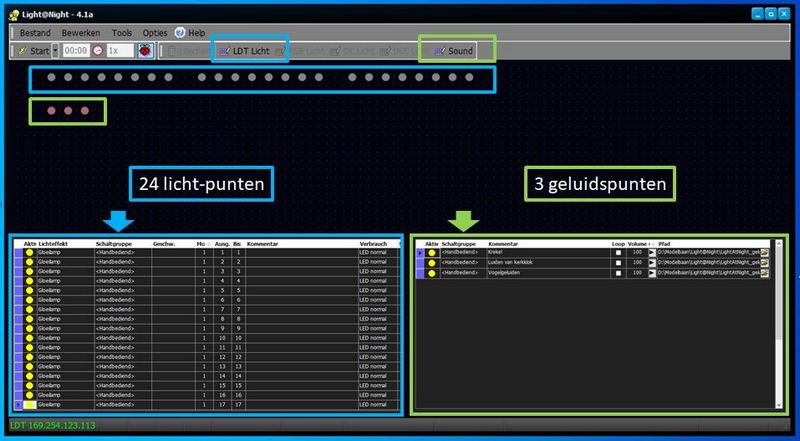Start the simulation with the Start button
Screen dimensions: 800x441
[34, 51]
